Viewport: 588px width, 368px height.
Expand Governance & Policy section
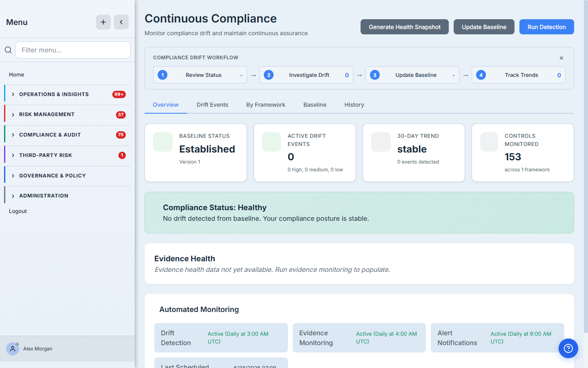click(68, 176)
